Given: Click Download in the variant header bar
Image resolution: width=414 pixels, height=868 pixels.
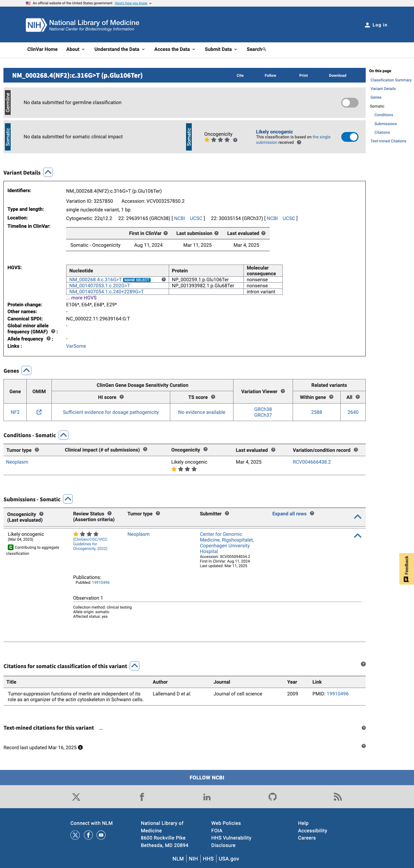Looking at the screenshot, I should 338,75.
